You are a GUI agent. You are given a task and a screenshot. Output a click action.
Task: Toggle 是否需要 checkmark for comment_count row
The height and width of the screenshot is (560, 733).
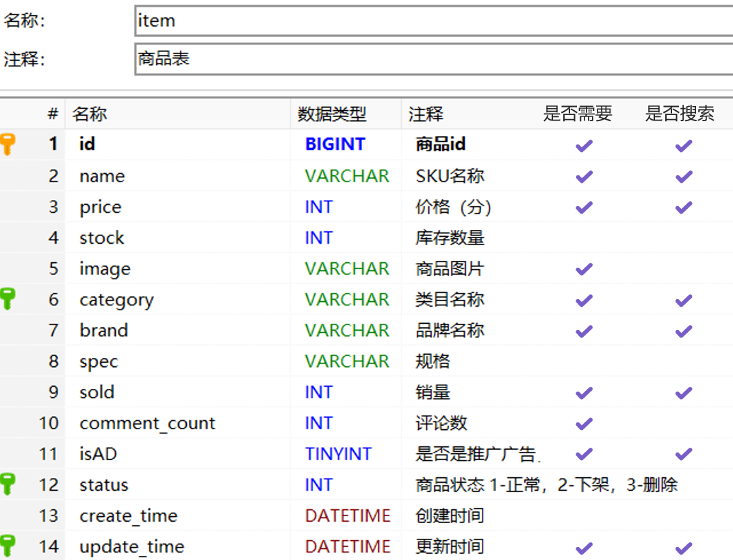coord(584,424)
